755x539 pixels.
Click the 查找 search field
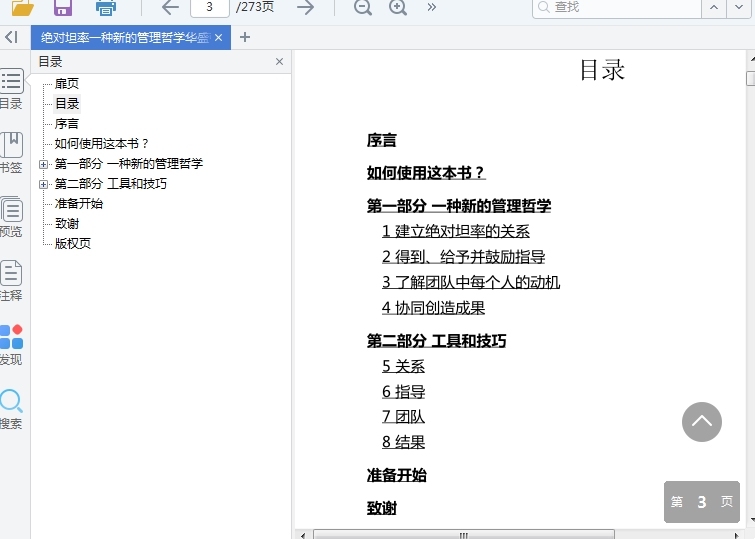point(616,8)
